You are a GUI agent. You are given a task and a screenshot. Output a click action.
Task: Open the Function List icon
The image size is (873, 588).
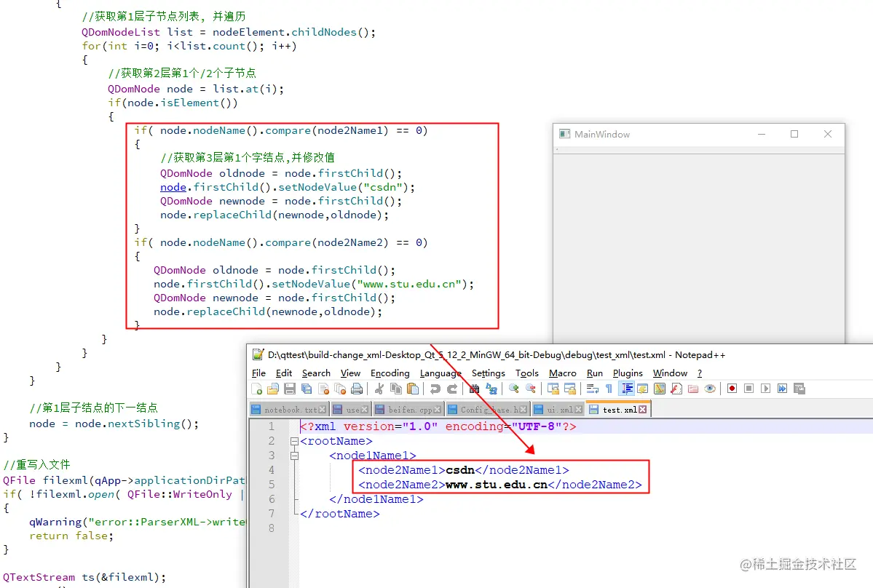[x=676, y=389]
